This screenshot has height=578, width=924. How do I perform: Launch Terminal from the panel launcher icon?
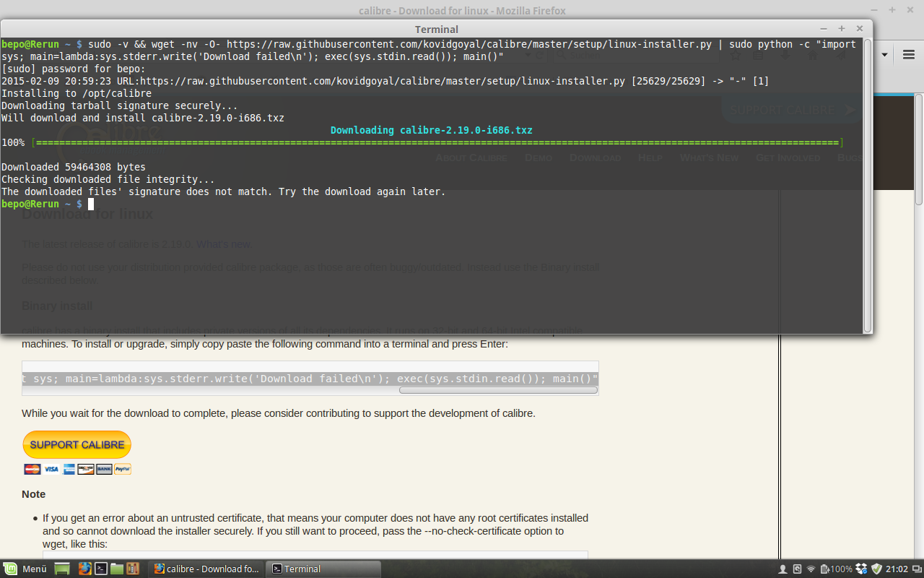[102, 569]
